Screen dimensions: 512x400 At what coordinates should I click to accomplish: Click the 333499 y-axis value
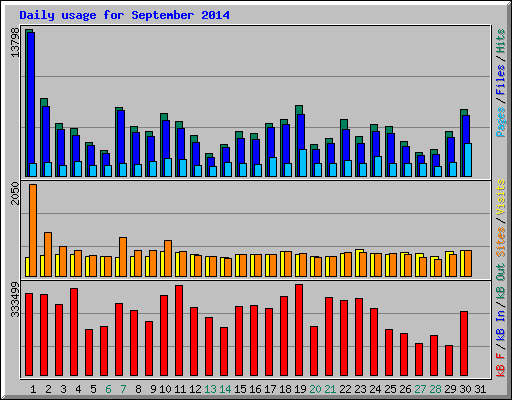pos(15,300)
